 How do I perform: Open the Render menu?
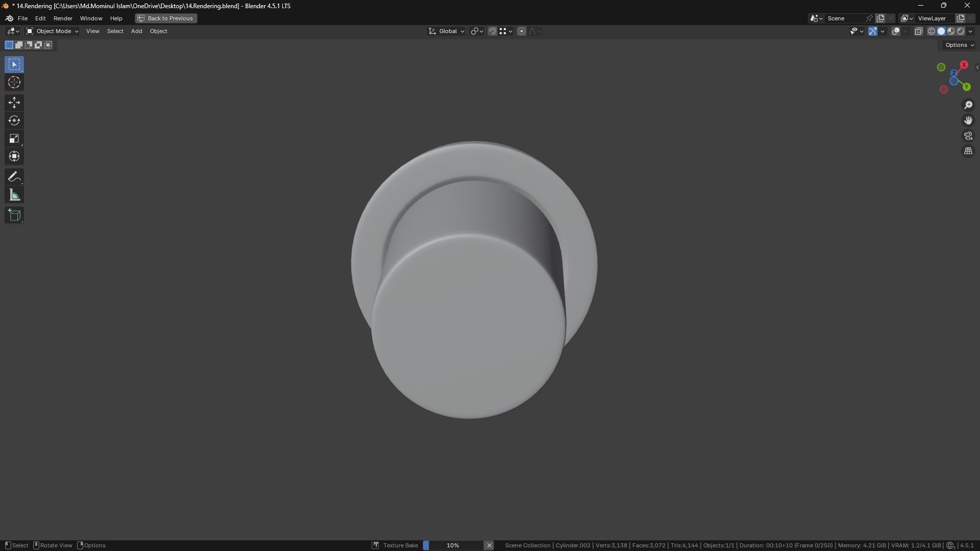63,18
